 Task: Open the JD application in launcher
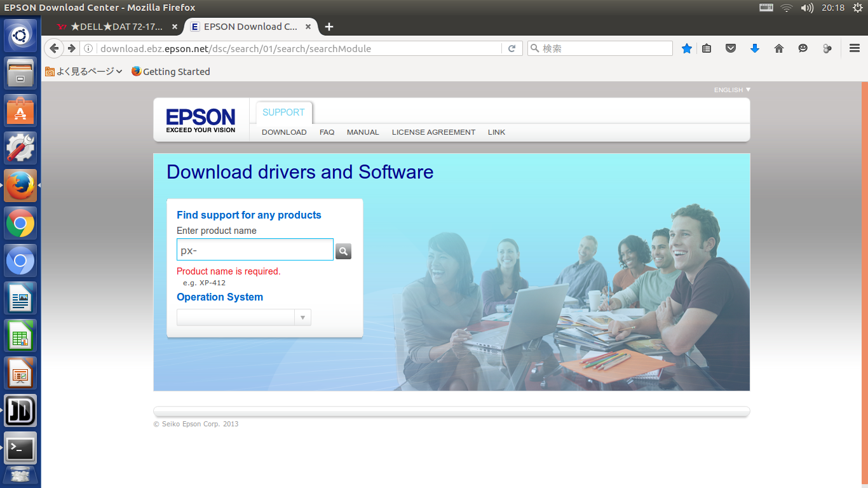point(20,410)
